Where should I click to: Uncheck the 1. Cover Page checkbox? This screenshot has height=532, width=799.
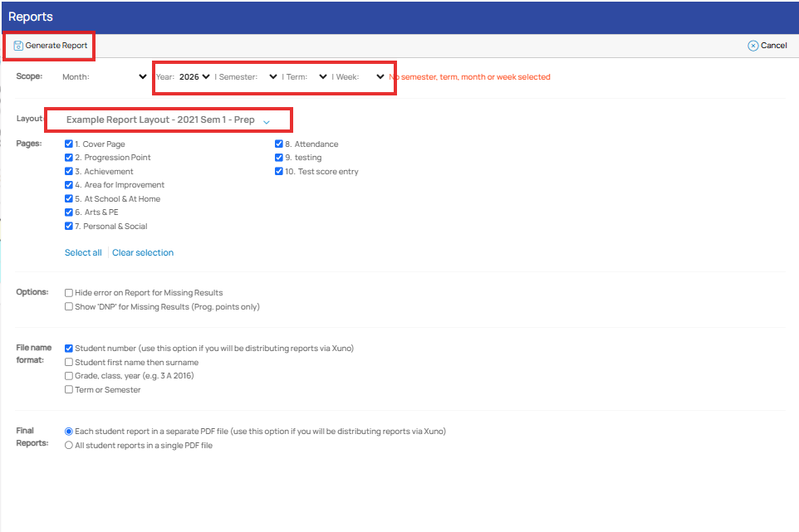click(x=69, y=144)
